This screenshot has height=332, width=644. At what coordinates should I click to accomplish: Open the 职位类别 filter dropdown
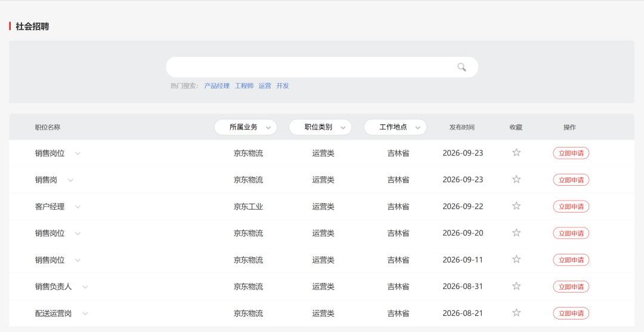coord(320,127)
